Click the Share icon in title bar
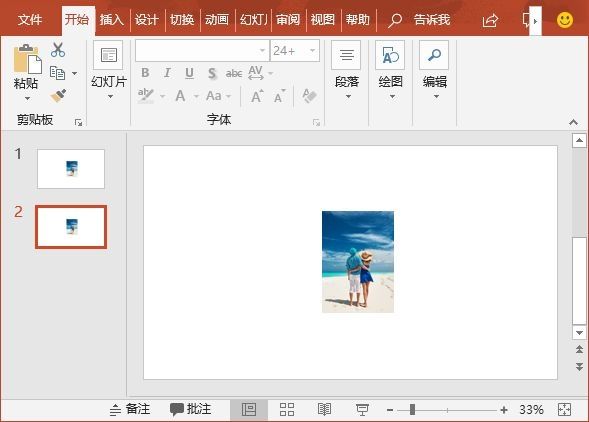This screenshot has height=422, width=589. tap(490, 20)
